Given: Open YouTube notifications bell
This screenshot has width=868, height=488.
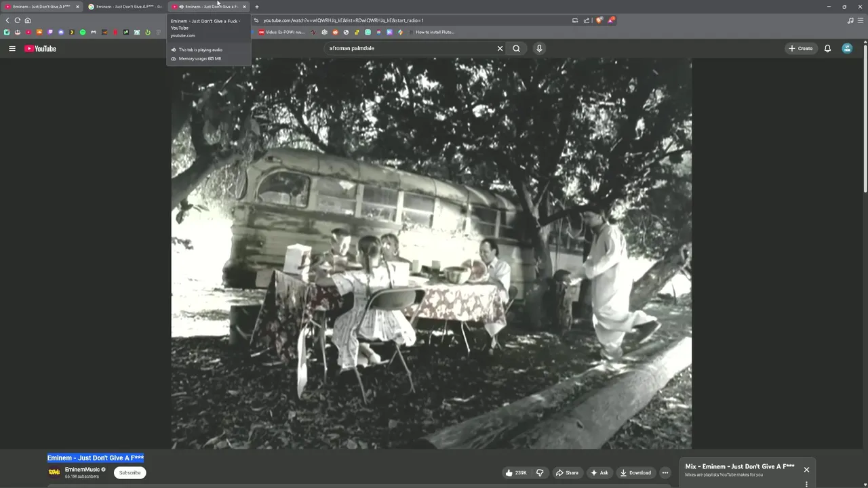Looking at the screenshot, I should coord(827,48).
